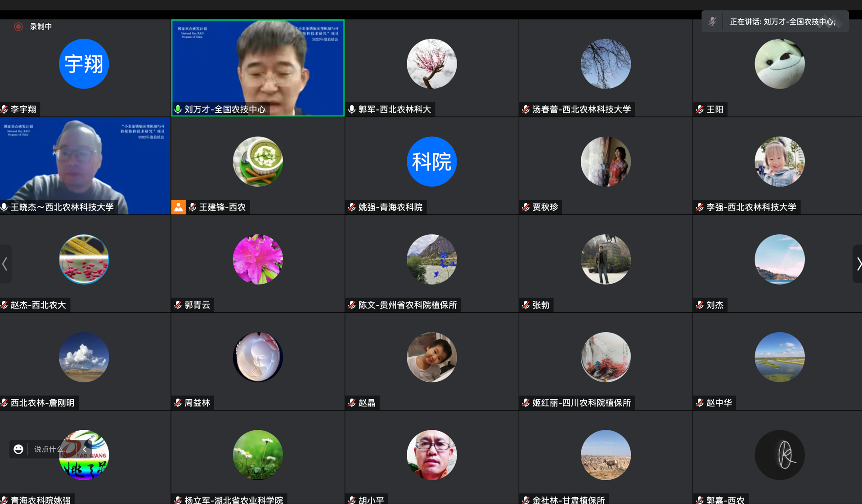The image size is (862, 504).
Task: Click the muted mic icon beside 赵杰-西北农大
Action: tap(4, 305)
